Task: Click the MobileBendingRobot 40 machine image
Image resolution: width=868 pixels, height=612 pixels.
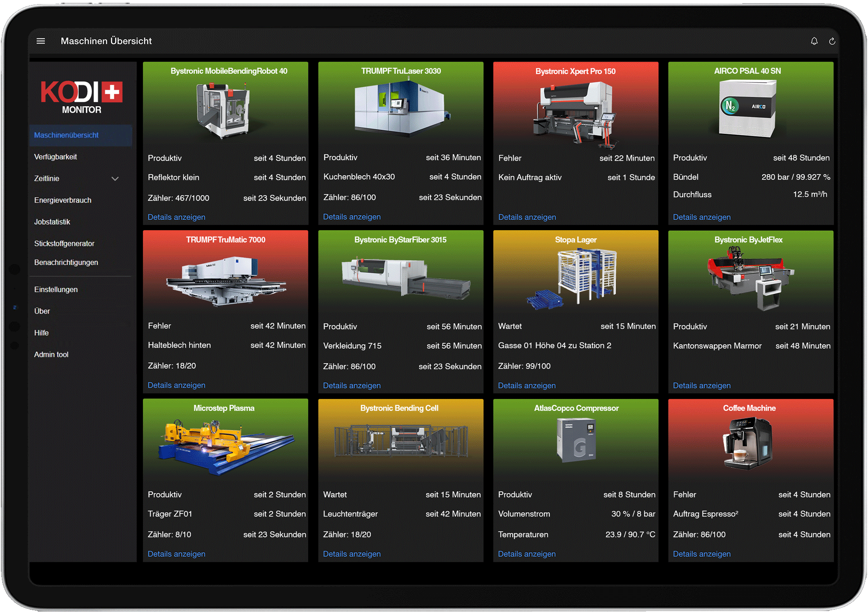Action: [x=224, y=111]
